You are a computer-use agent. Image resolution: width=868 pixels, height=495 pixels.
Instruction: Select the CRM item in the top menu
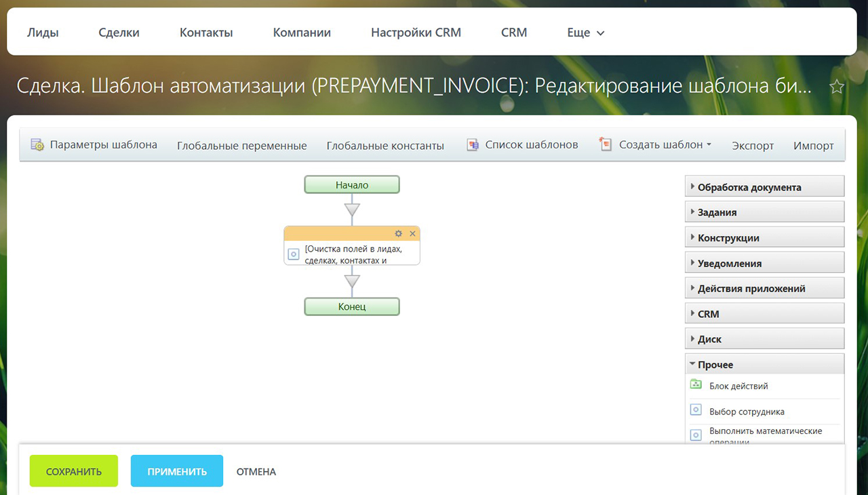point(514,33)
